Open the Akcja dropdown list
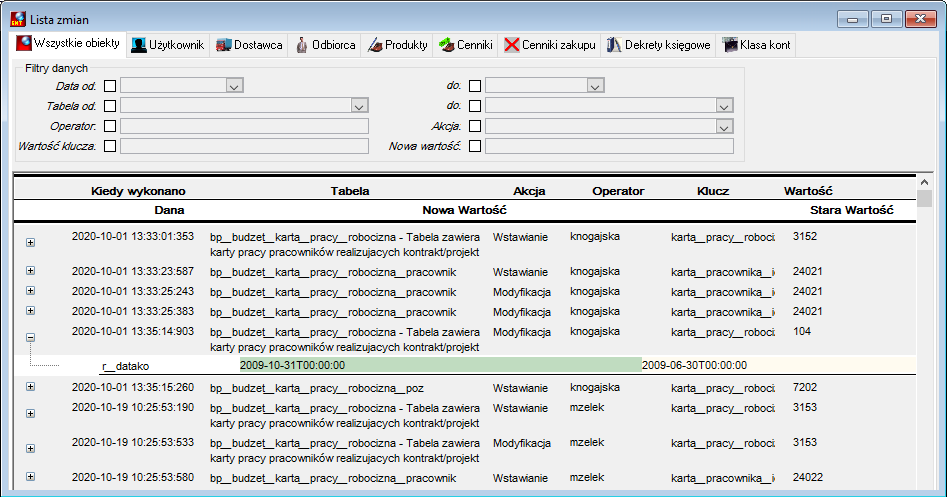Image resolution: width=947 pixels, height=497 pixels. 724,126
